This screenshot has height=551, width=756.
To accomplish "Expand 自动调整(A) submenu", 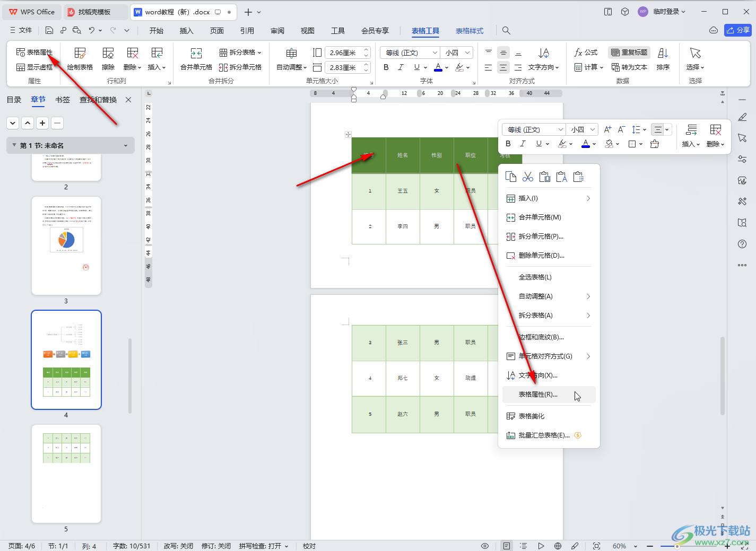I will (549, 296).
